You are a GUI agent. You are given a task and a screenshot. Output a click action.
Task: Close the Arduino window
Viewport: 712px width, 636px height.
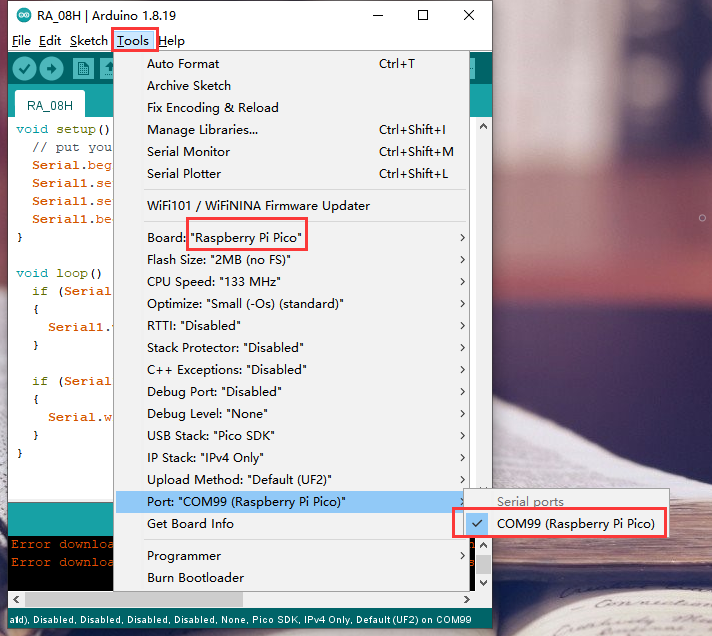pos(469,15)
